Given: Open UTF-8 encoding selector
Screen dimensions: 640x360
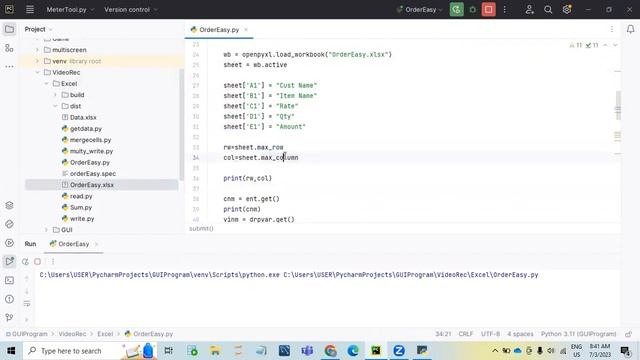Looking at the screenshot, I should click(x=490, y=334).
